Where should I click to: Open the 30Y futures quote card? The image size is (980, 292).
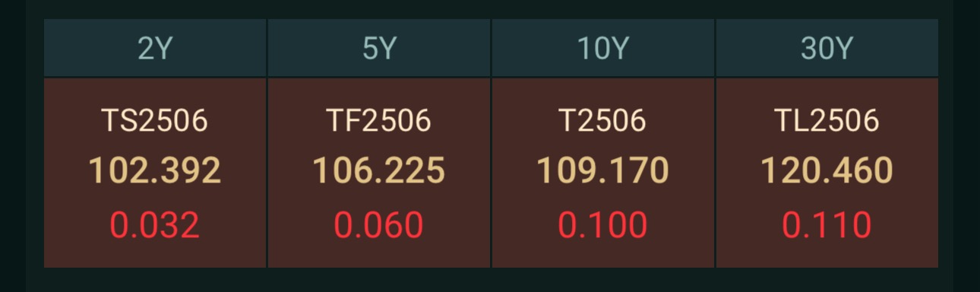pyautogui.click(x=827, y=173)
